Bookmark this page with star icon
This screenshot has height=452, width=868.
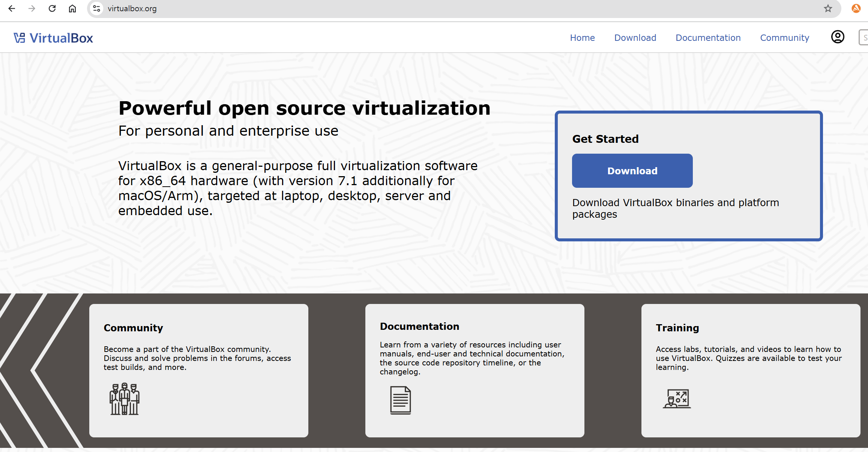[x=828, y=9]
